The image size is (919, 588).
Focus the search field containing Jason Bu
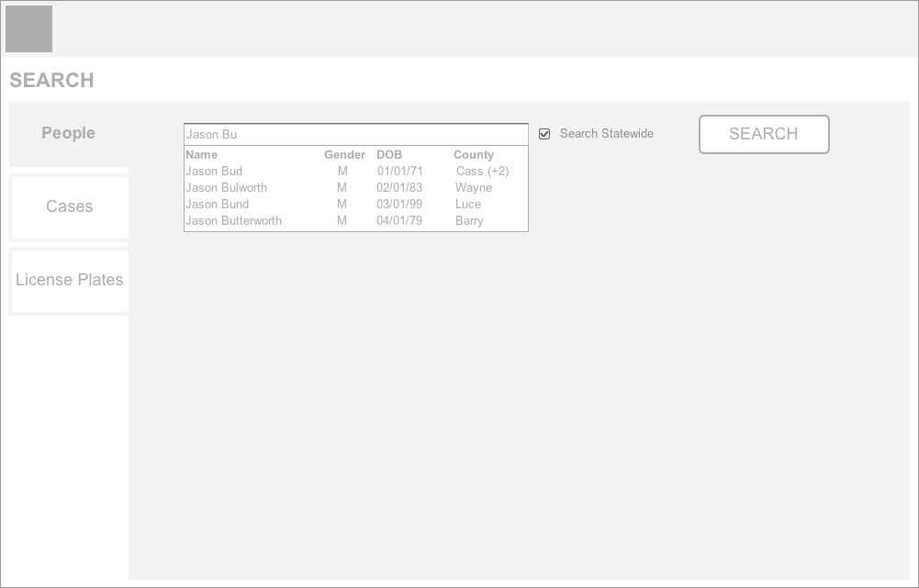(355, 135)
